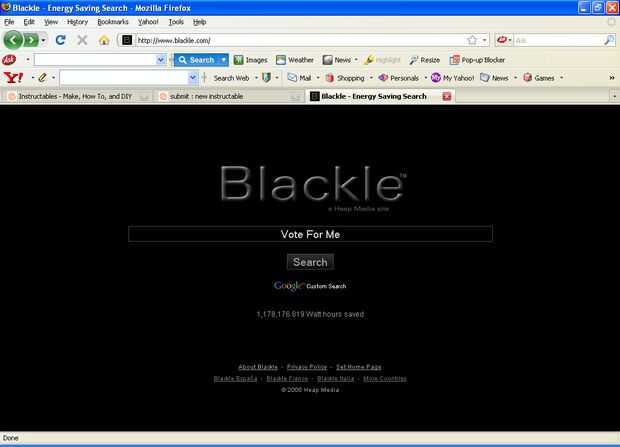Viewport: 620px width, 447px height.
Task: Open Shopping on the Yahoo toolbar
Action: (345, 78)
